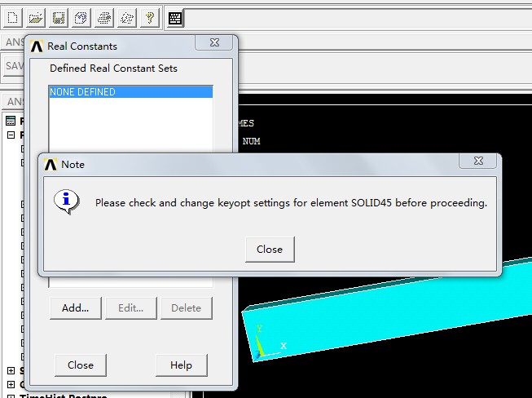Click Delete in Real Constants dialog
This screenshot has height=398, width=532.
pyautogui.click(x=186, y=308)
